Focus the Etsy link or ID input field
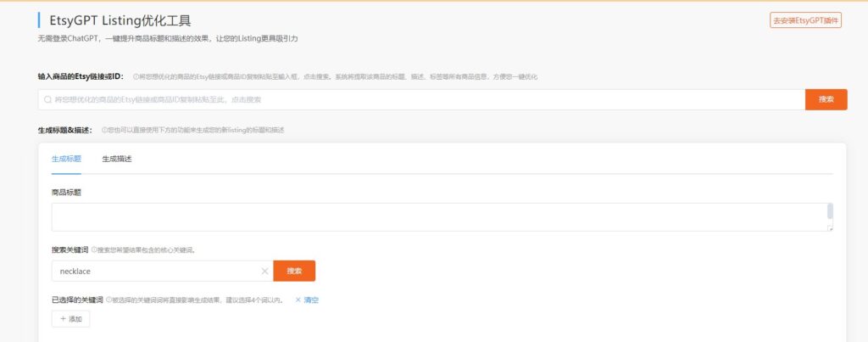This screenshot has width=868, height=342. click(424, 100)
